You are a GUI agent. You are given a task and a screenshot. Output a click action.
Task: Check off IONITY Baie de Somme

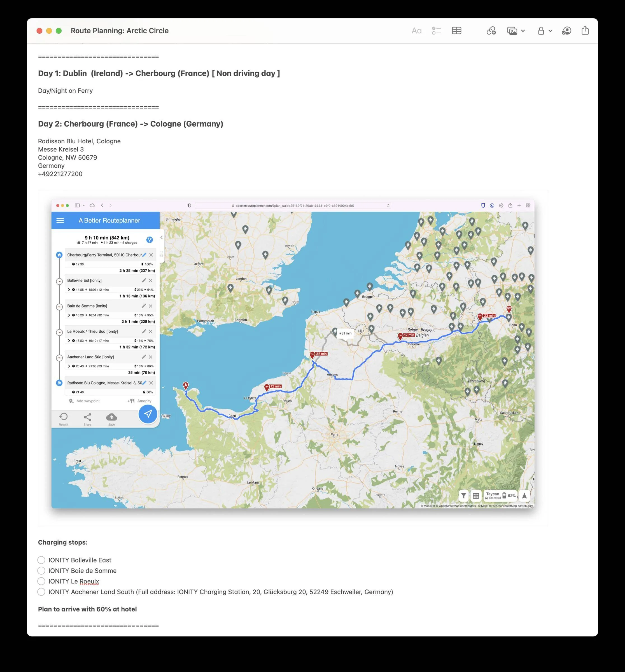click(41, 571)
